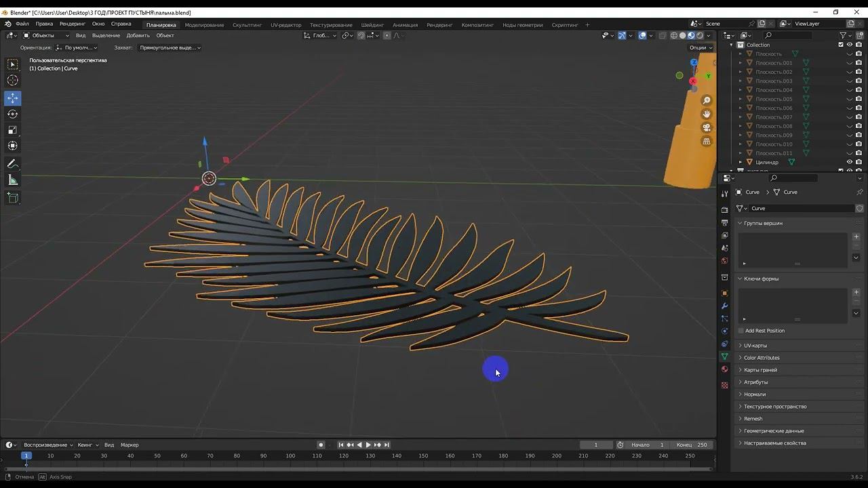Toggle the auto keying record button
Screen dimensions: 868x488
(x=321, y=445)
